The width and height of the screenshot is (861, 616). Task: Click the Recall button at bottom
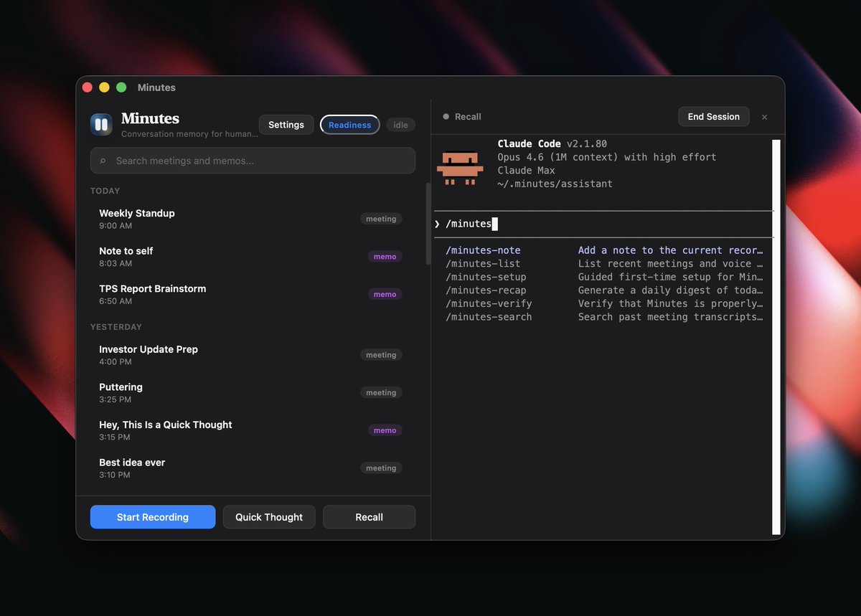coord(369,517)
